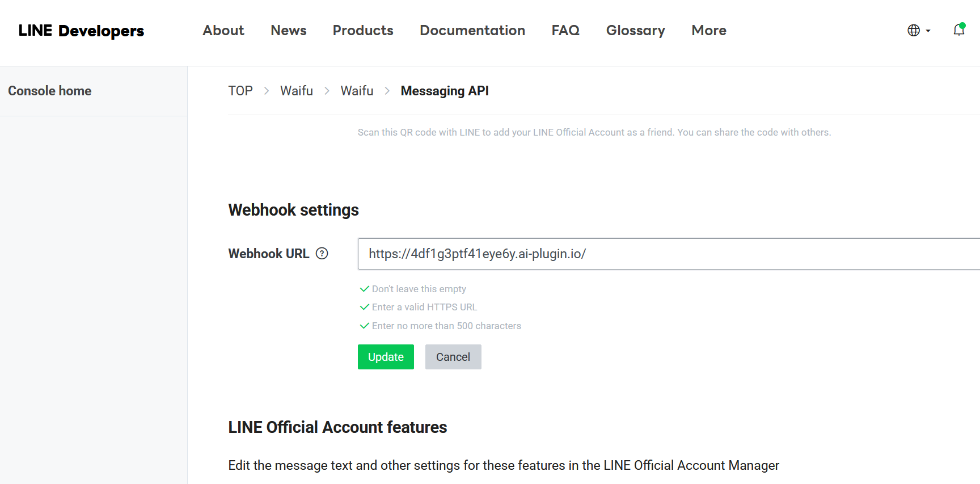Open the FAQ page

565,31
